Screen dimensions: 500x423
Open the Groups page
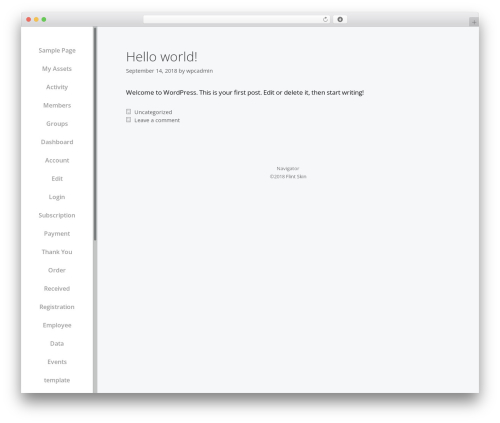click(57, 124)
